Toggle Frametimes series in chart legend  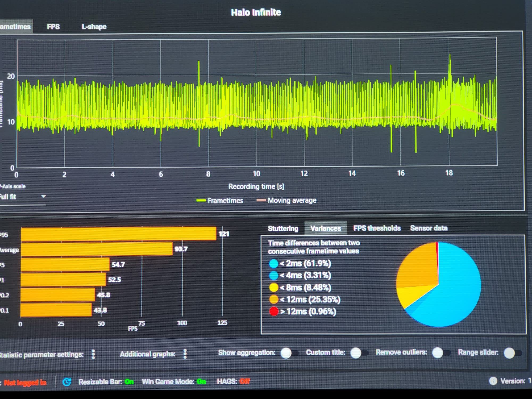pos(219,201)
